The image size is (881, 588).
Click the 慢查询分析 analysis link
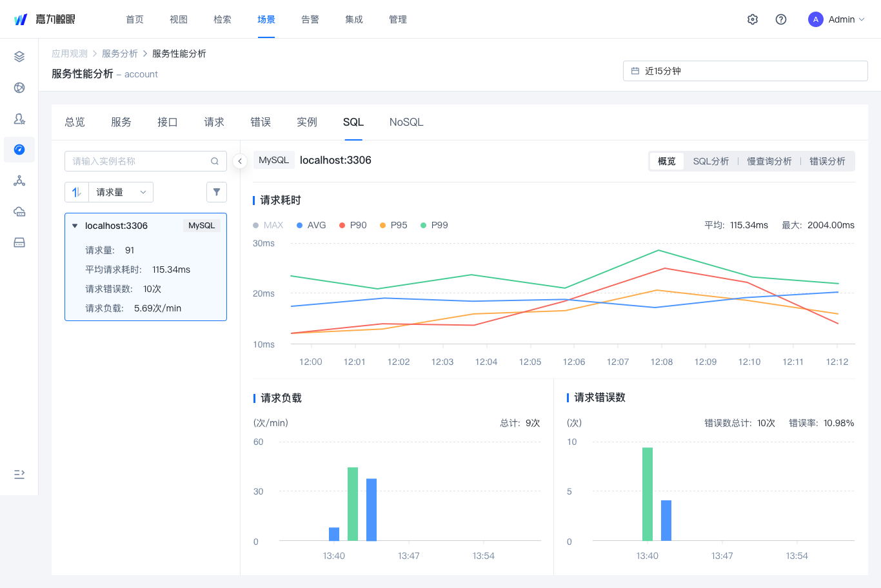(769, 161)
